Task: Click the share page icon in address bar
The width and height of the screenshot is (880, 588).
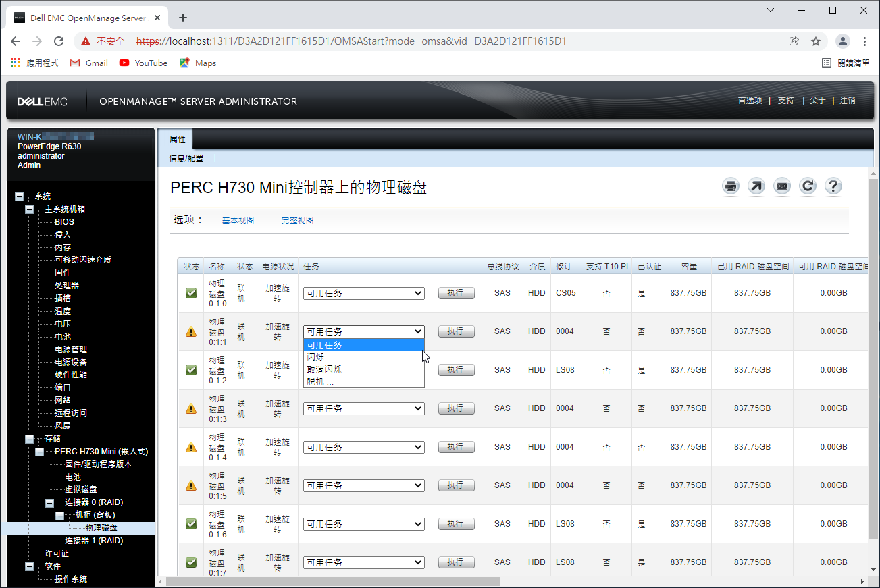Action: click(794, 41)
